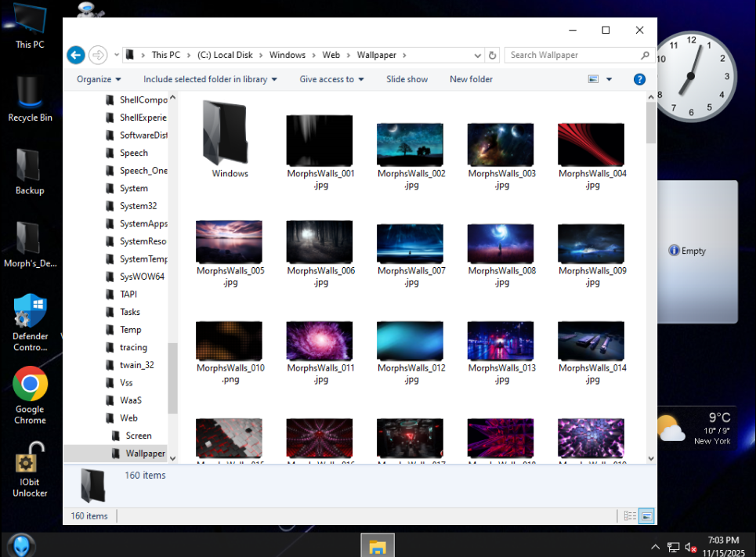The width and height of the screenshot is (756, 557).
Task: Toggle the preview pane button
Action: 593,79
